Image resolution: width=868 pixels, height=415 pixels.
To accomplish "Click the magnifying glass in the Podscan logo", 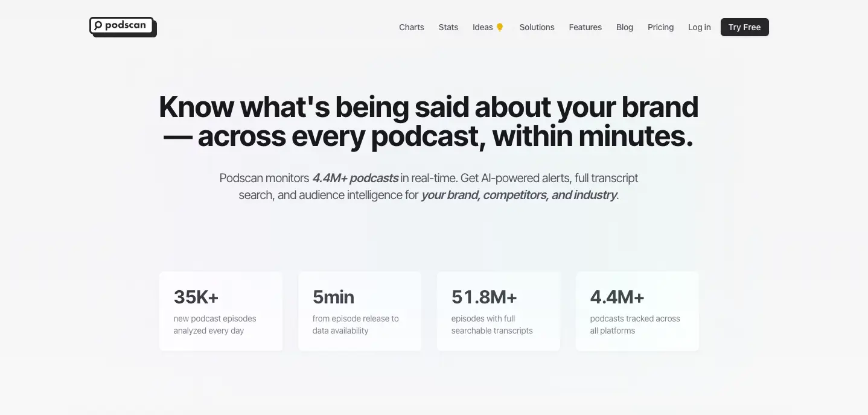I will point(98,25).
